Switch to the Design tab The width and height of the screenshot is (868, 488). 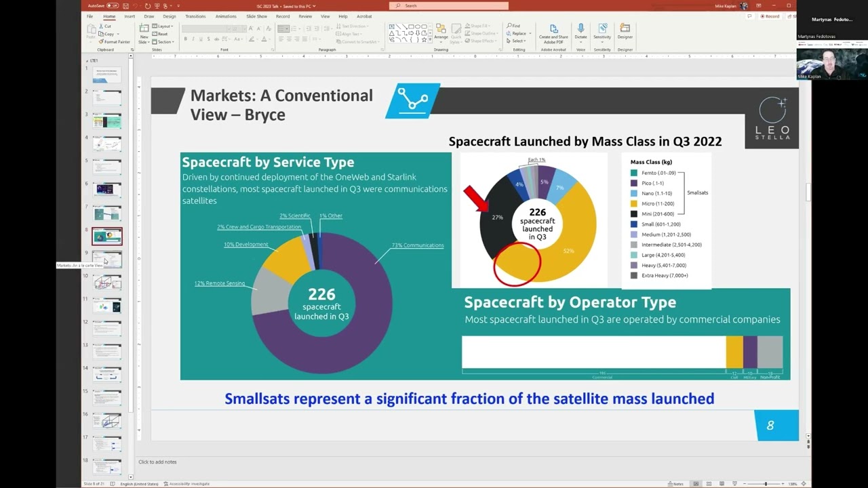tap(169, 16)
